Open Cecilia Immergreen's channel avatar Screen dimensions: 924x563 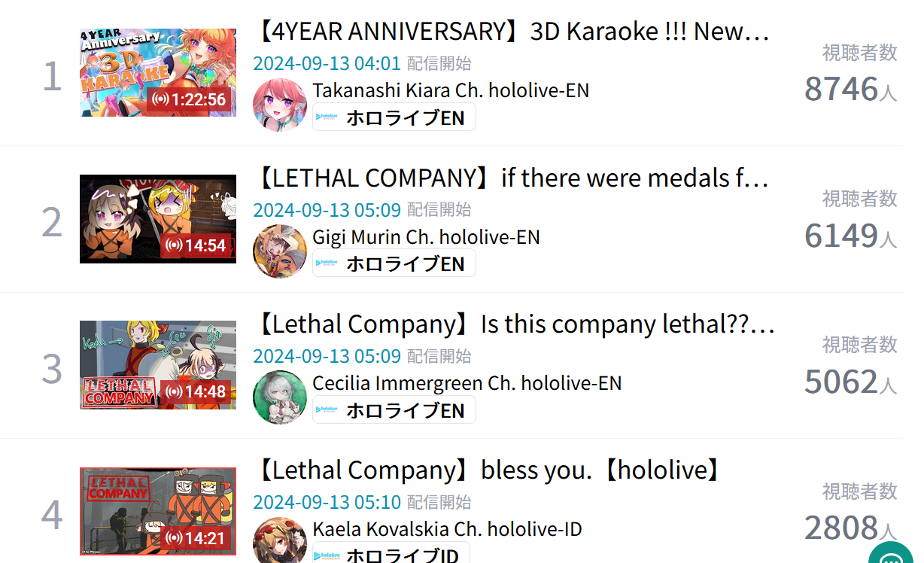[280, 397]
